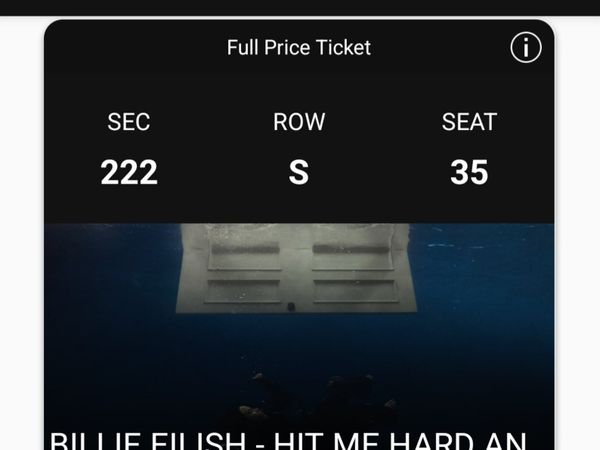
Task: Click the dark bar above the ticket card
Action: tap(300, 7)
